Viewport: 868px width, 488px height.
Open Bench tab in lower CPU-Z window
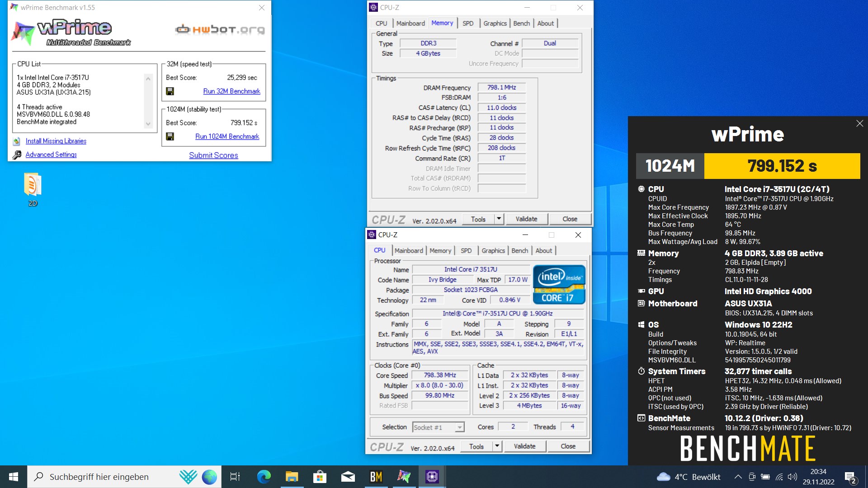[x=519, y=250]
